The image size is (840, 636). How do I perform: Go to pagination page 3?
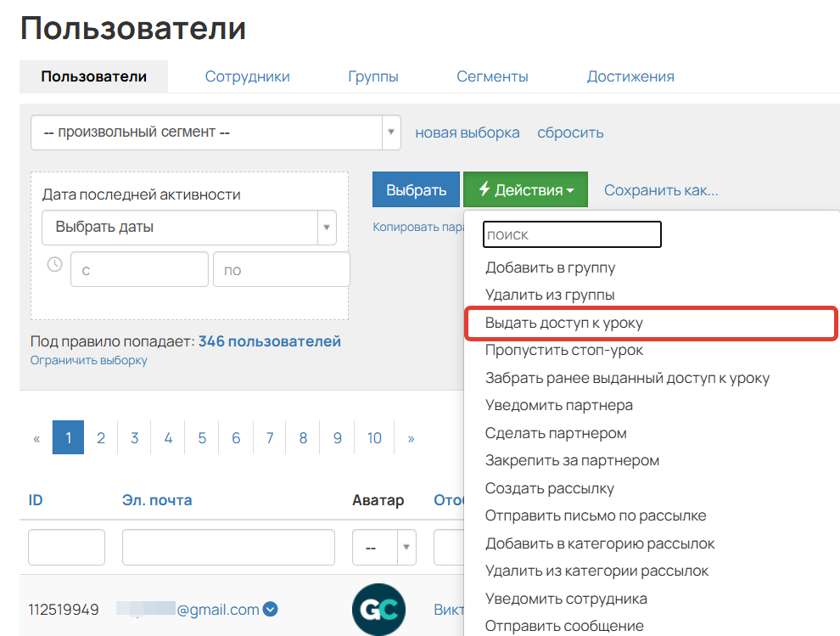(x=134, y=438)
